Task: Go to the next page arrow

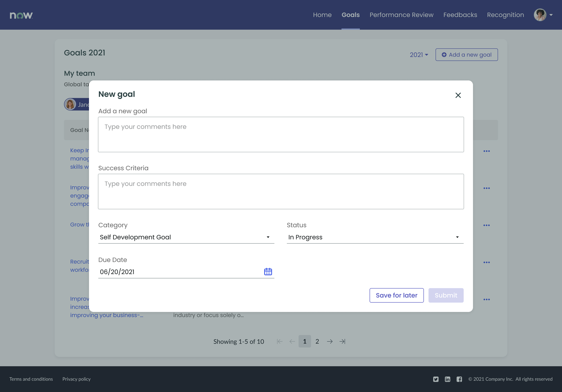Action: (x=330, y=341)
